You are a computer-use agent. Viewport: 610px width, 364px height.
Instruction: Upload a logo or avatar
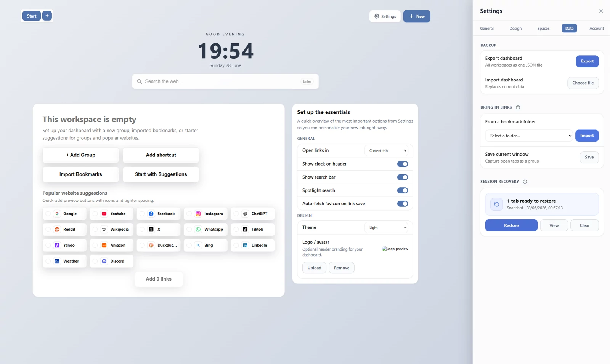314,268
